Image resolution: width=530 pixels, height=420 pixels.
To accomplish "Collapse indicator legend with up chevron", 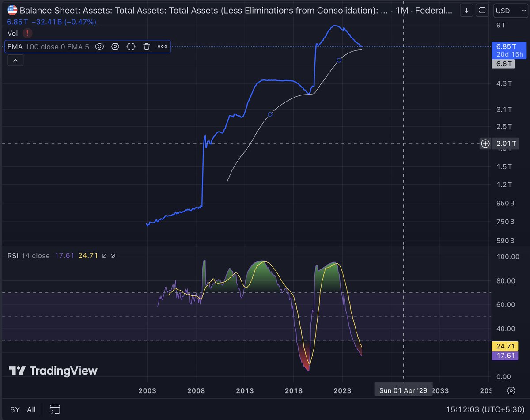I will pos(15,61).
